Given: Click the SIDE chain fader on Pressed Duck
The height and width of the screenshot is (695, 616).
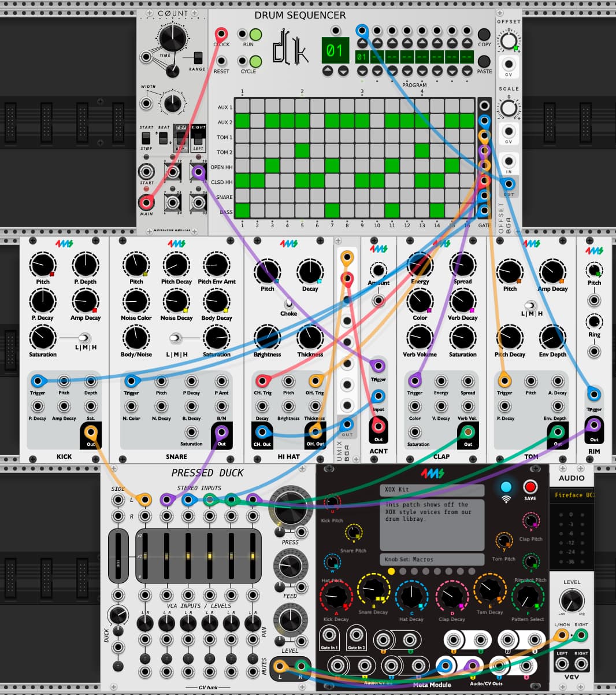Looking at the screenshot, I should [118, 556].
